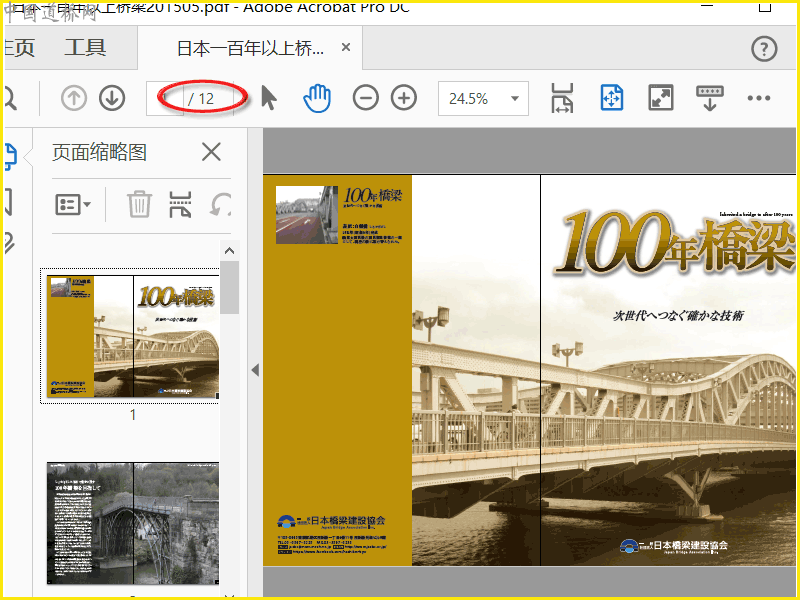This screenshot has height=600, width=800.
Task: Click the fit-width scrolling mode icon
Action: tap(562, 98)
